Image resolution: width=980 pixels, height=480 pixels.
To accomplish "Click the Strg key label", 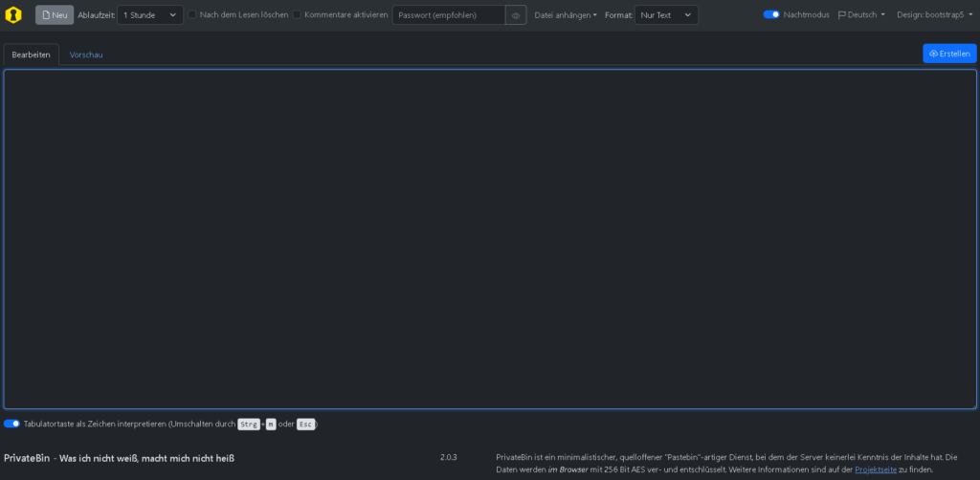I will point(249,425).
